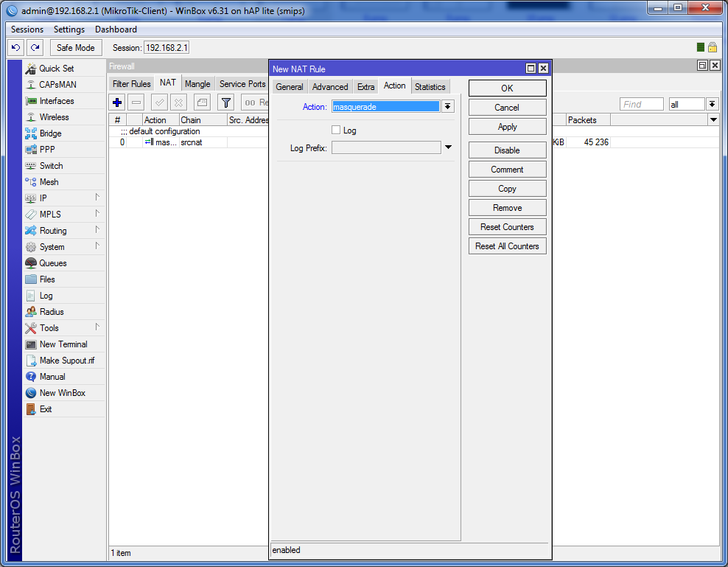728x567 pixels.
Task: Expand the Log Prefix field arrow
Action: point(448,147)
